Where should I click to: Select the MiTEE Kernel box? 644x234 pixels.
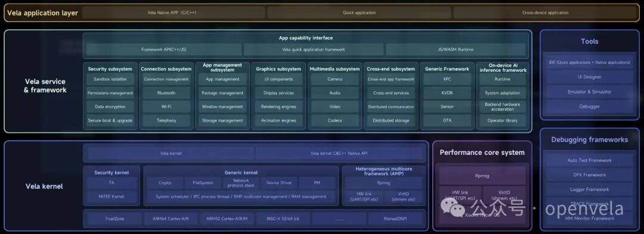click(112, 196)
